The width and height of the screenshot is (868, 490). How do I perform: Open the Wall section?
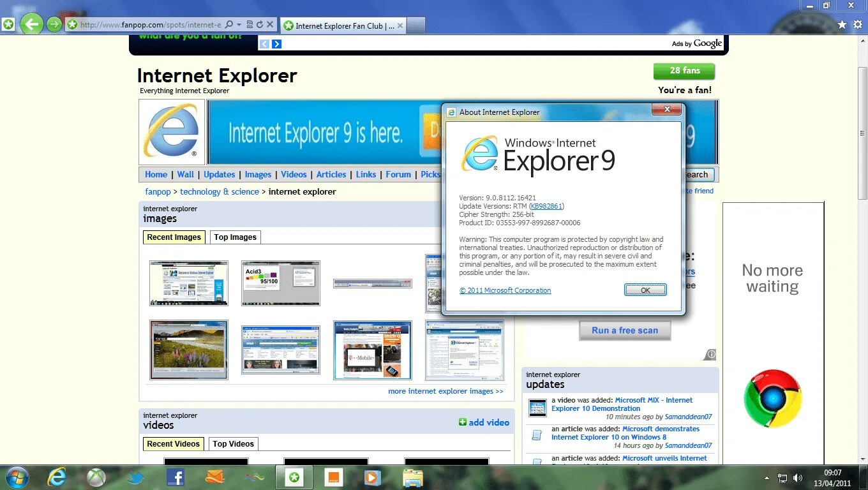[185, 174]
